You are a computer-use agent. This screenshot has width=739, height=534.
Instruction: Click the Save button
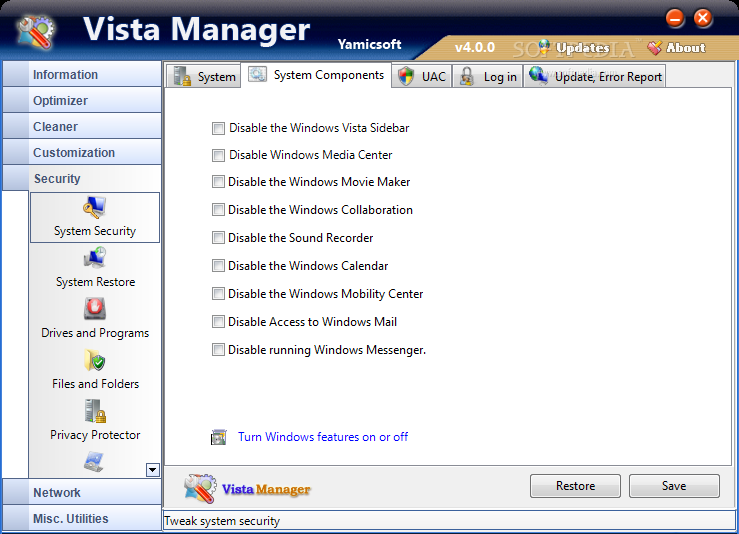coord(674,486)
